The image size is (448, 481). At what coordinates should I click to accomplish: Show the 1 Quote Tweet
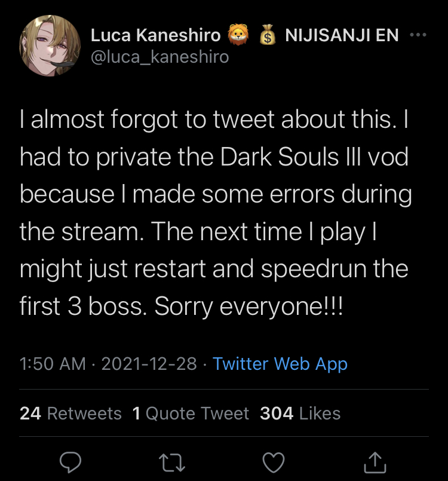pyautogui.click(x=191, y=413)
